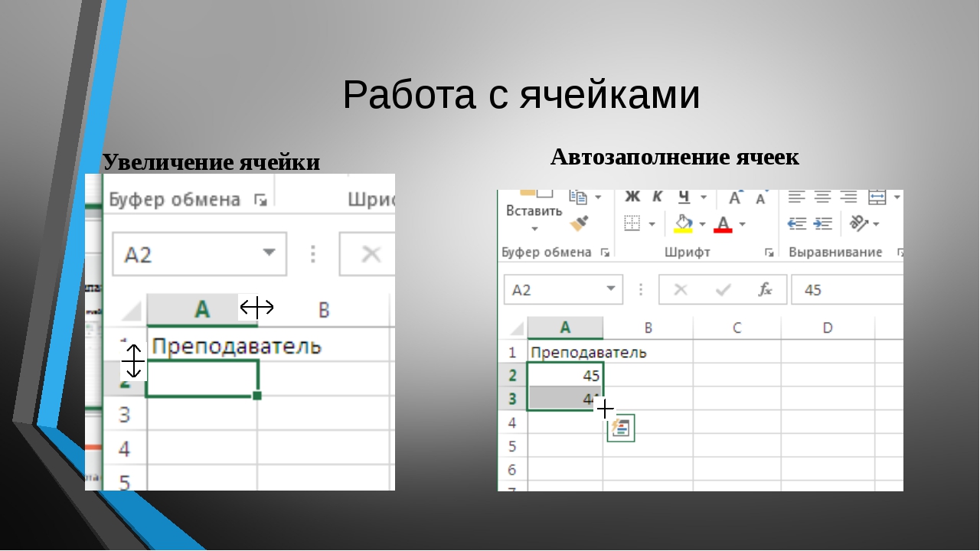Select row 1 header in right sheet

[512, 352]
